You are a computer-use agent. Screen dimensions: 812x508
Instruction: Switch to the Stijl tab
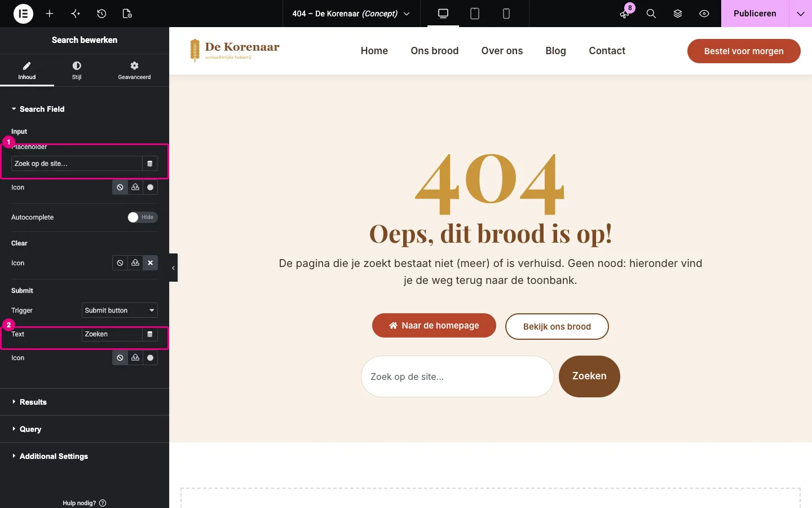[77, 70]
